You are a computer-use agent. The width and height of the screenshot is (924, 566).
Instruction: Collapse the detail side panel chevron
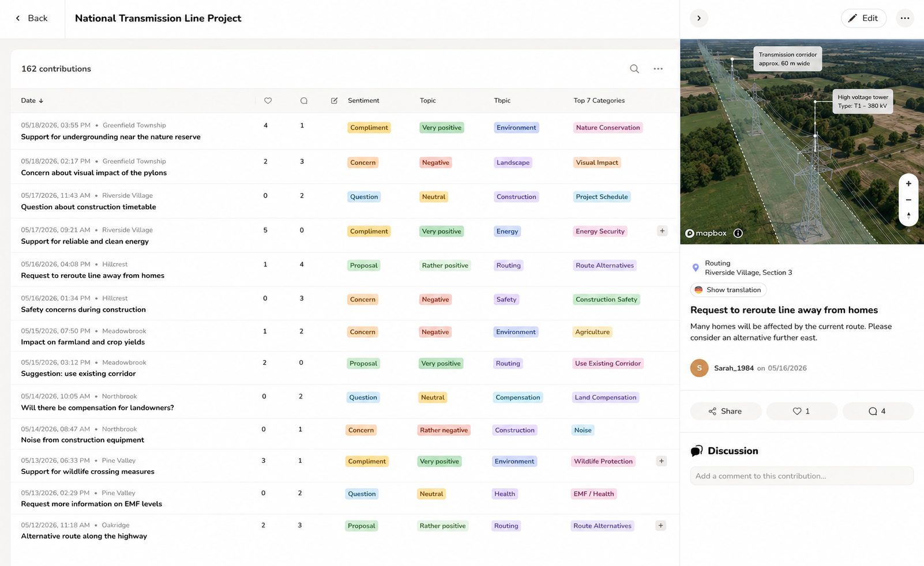click(699, 18)
